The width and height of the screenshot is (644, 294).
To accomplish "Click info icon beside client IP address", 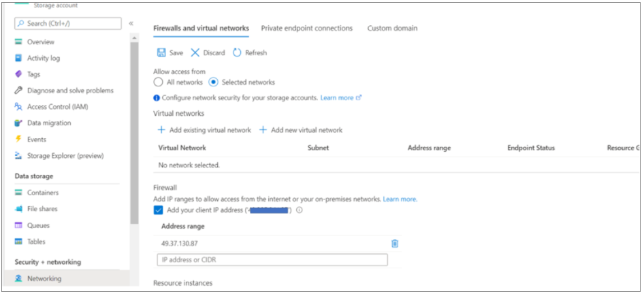I will tap(300, 210).
